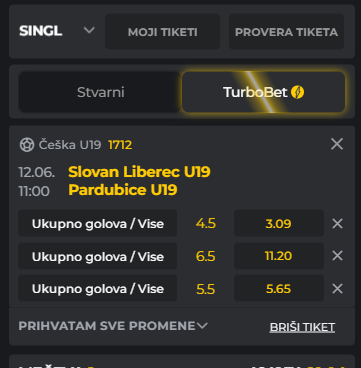
Task: Click the TurboBet lightning bolt icon
Action: pos(297,92)
